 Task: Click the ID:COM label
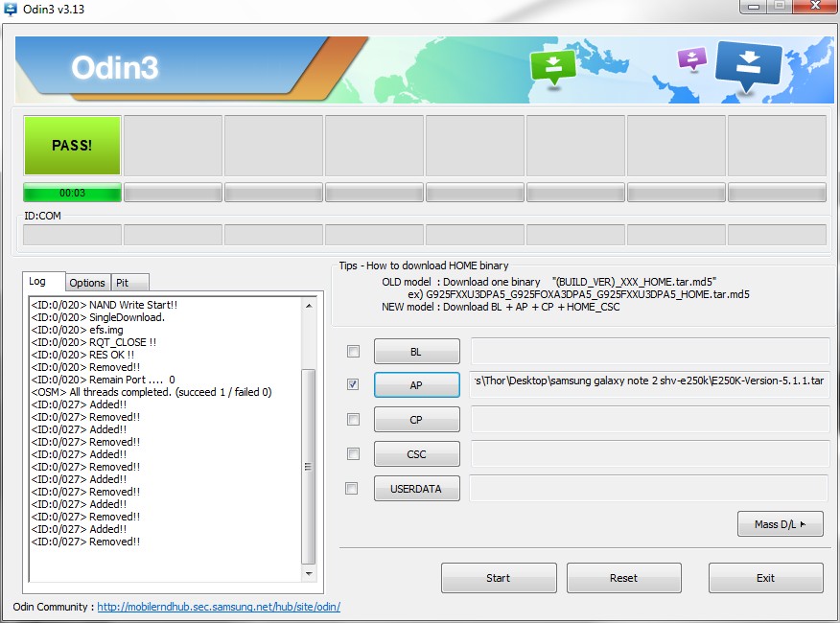pos(43,216)
